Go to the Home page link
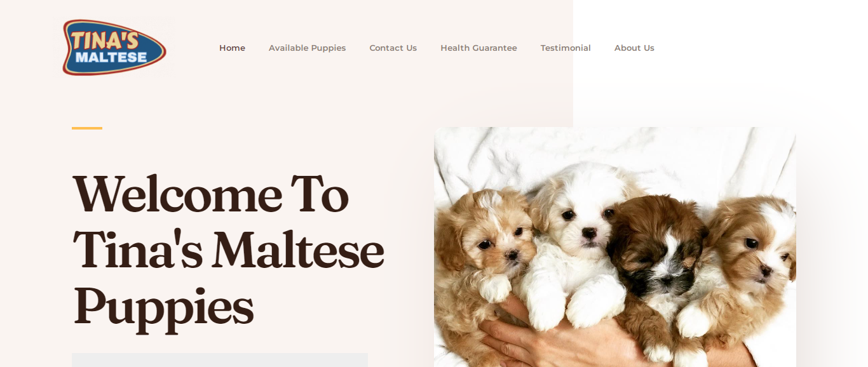 coord(232,48)
